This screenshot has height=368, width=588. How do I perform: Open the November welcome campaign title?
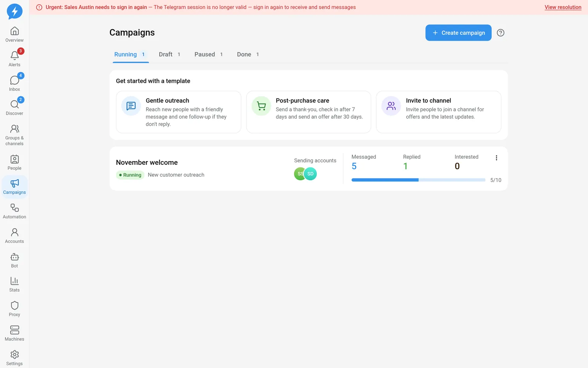147,163
